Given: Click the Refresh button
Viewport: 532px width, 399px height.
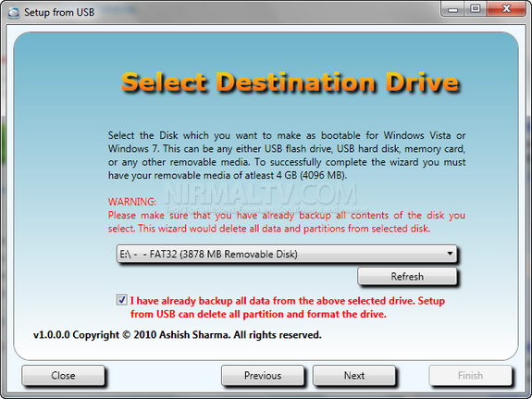Looking at the screenshot, I should pos(407,277).
